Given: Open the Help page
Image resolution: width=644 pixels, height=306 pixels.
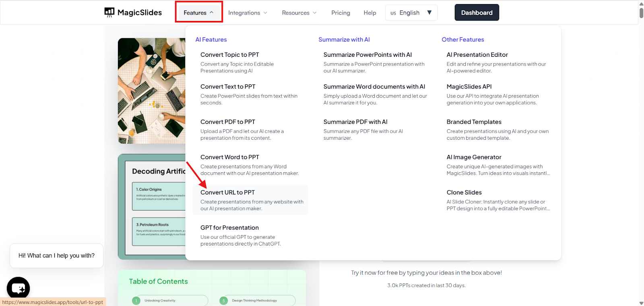Looking at the screenshot, I should 370,13.
